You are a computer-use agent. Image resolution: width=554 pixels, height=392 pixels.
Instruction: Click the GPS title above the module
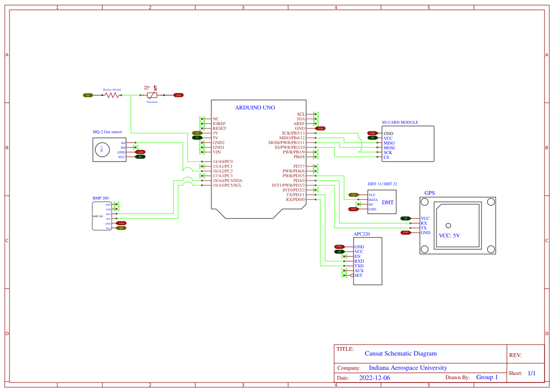(x=430, y=193)
